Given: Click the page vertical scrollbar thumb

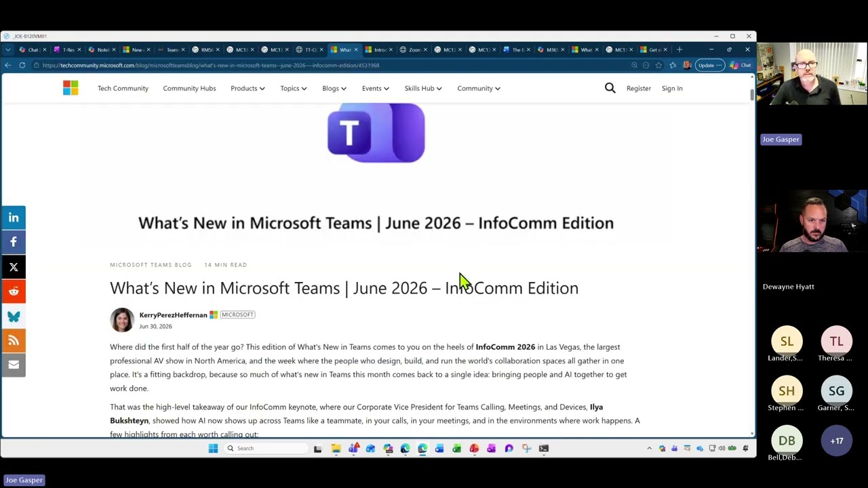Looking at the screenshot, I should pyautogui.click(x=752, y=94).
